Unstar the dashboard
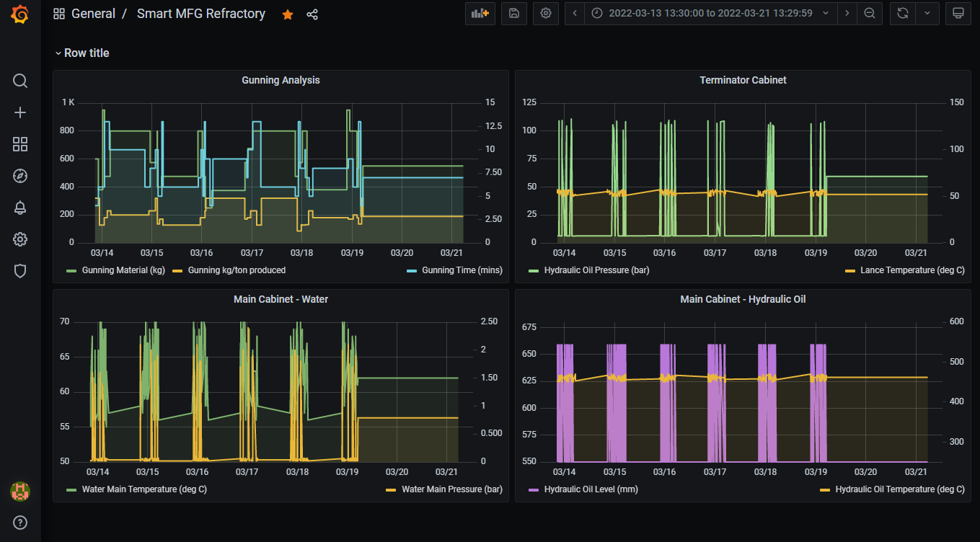 (288, 14)
